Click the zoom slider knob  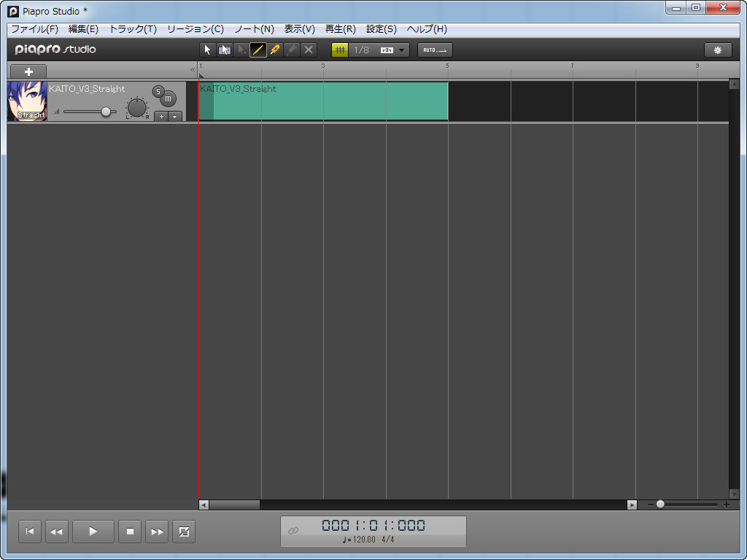[x=659, y=505]
